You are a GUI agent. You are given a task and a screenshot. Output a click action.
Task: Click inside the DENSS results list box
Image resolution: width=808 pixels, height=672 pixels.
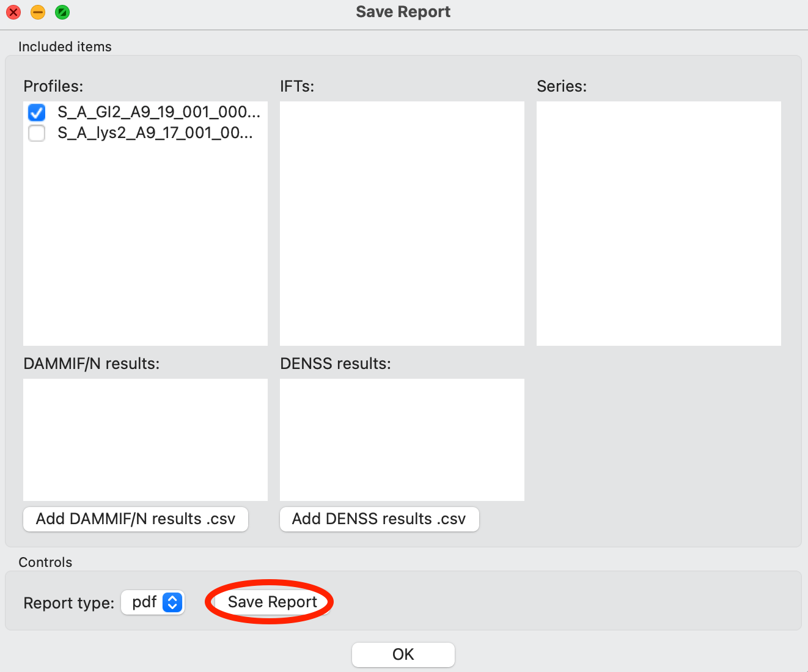[402, 439]
